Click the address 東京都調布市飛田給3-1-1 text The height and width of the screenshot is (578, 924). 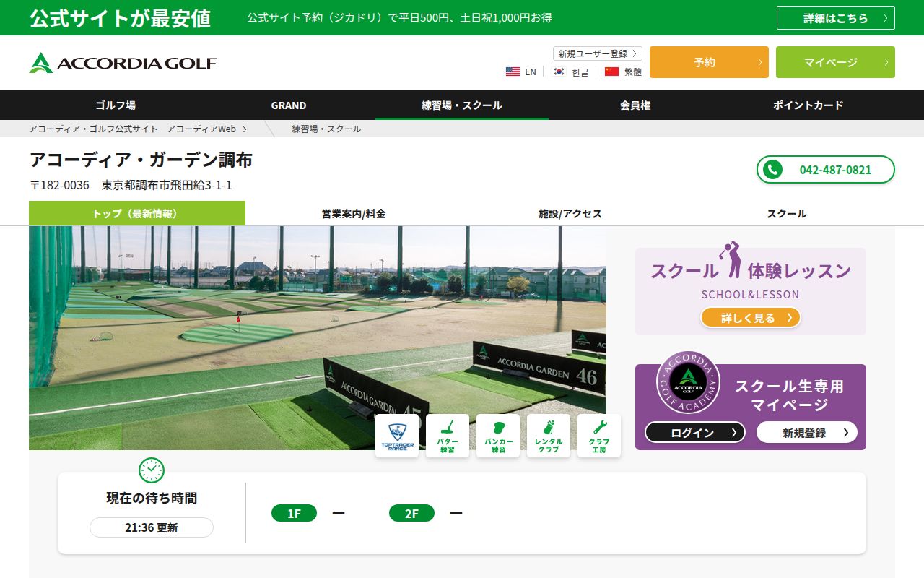167,185
